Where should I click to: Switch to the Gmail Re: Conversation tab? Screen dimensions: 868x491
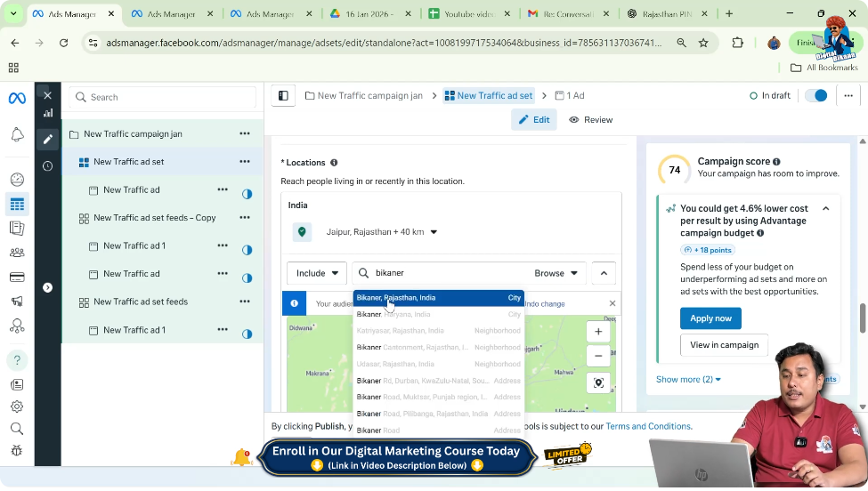coord(569,14)
